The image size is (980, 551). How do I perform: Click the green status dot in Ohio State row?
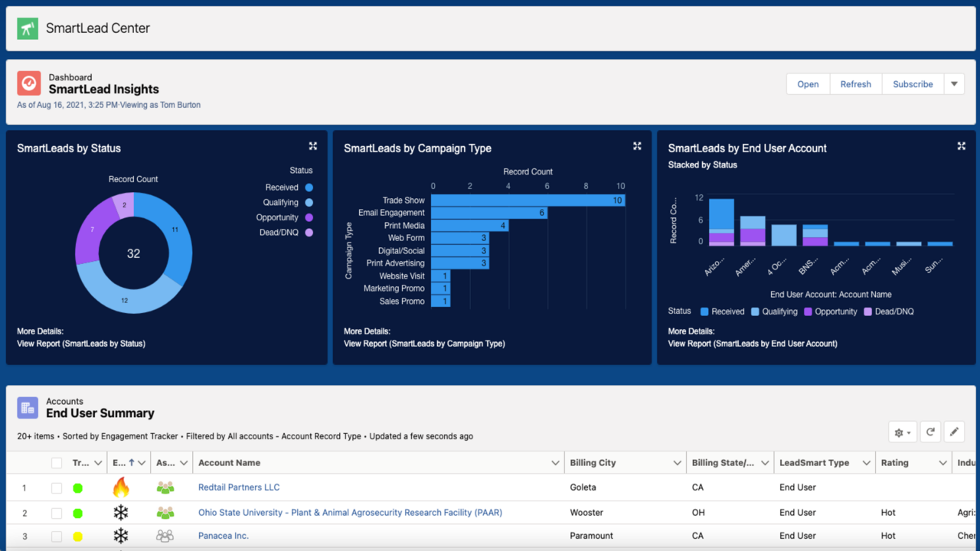[x=77, y=513]
